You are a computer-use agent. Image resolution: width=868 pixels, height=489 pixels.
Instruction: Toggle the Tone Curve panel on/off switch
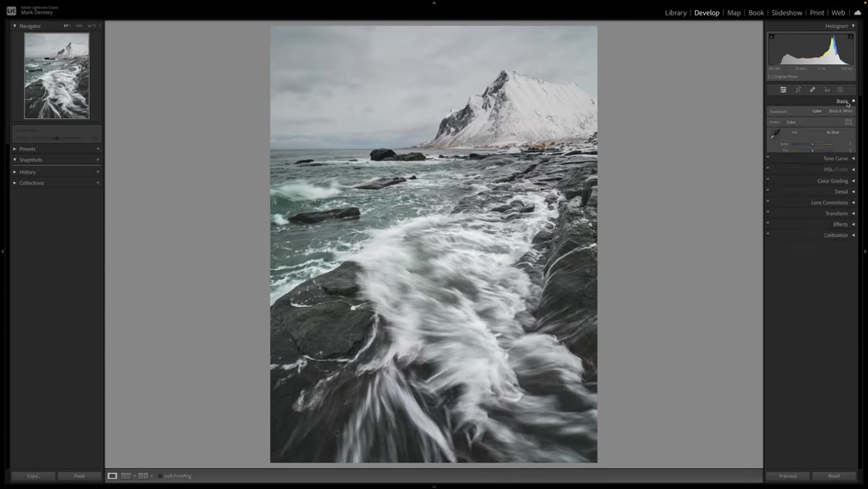click(x=768, y=157)
